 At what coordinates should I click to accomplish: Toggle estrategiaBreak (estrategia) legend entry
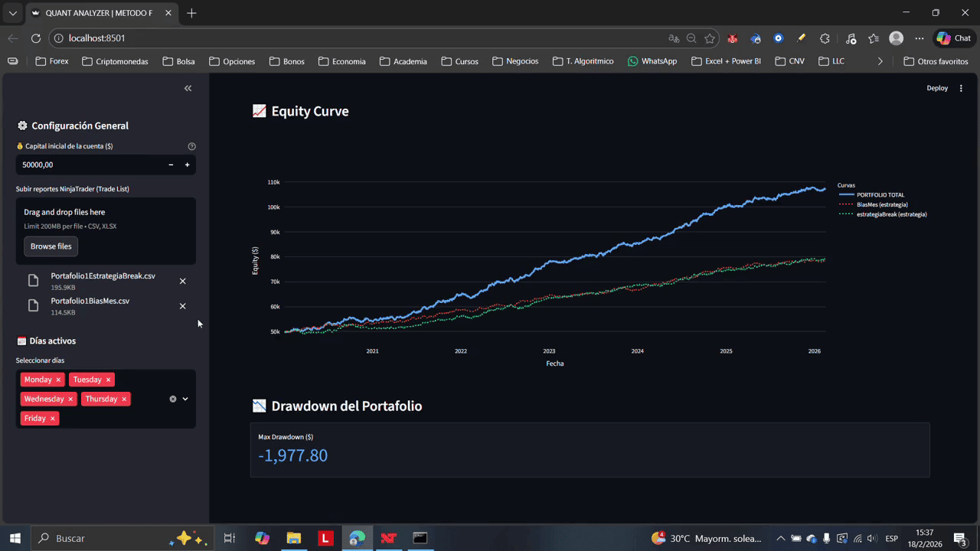pos(891,214)
